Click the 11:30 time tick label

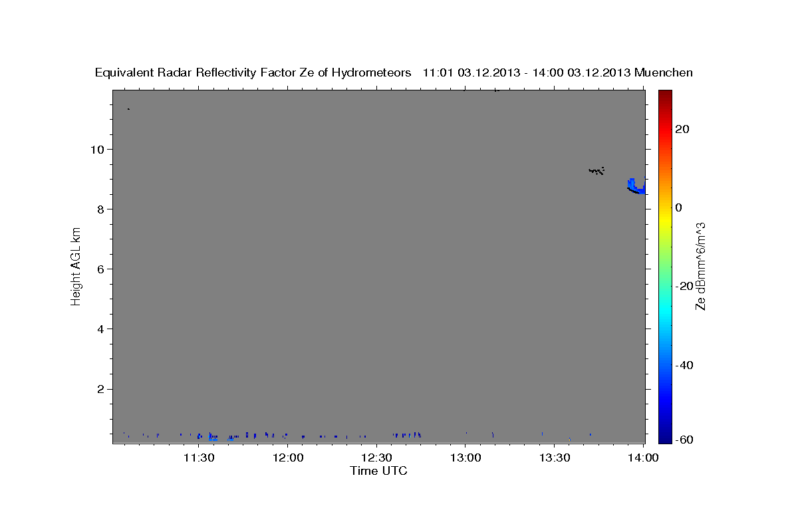198,458
